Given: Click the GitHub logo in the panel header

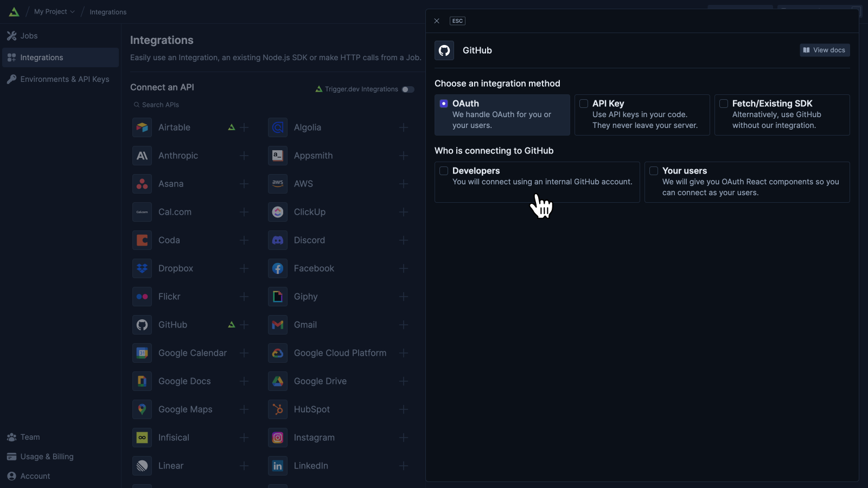Looking at the screenshot, I should (x=444, y=50).
